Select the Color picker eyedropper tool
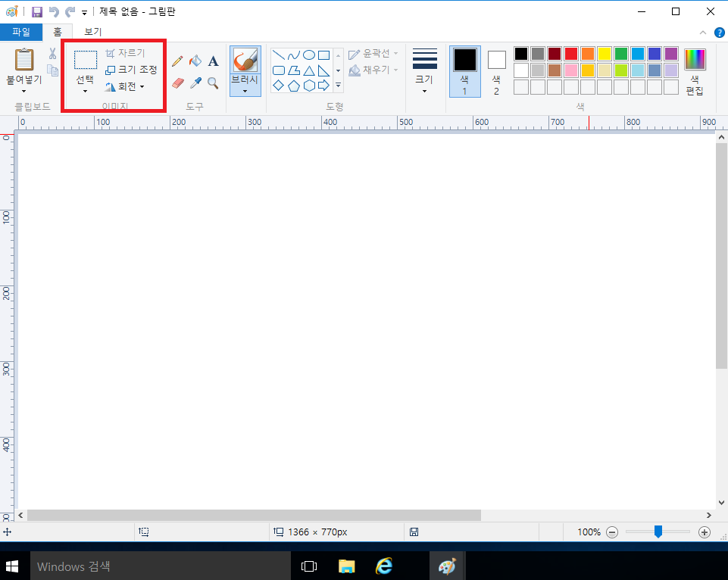The width and height of the screenshot is (728, 580). pyautogui.click(x=195, y=83)
